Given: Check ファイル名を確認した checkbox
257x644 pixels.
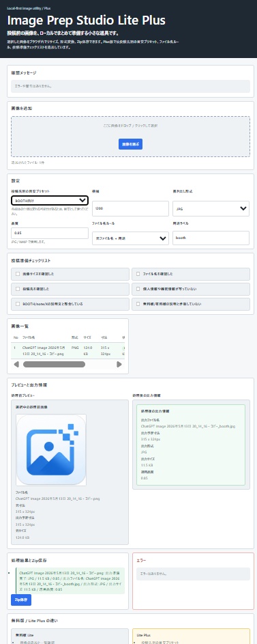Looking at the screenshot, I should [x=138, y=274].
